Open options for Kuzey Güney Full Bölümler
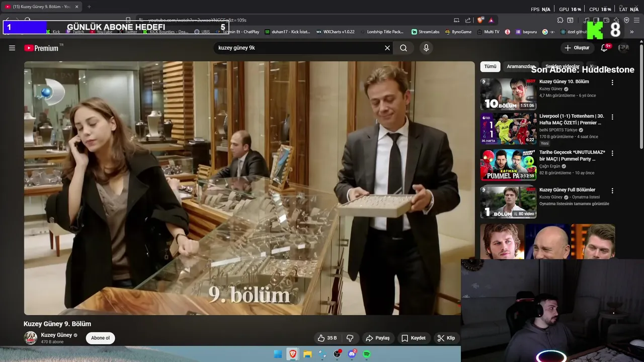644x362 pixels. 612,191
